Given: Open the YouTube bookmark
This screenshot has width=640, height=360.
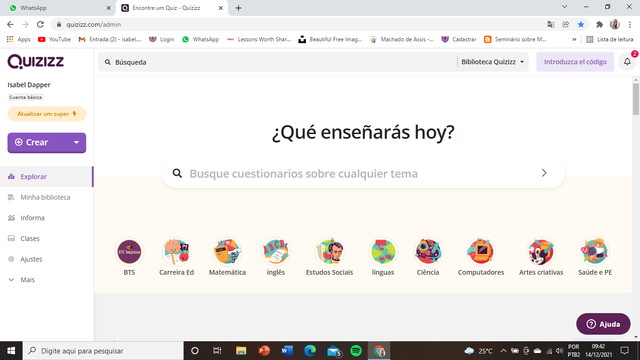Looking at the screenshot, I should coord(54,40).
